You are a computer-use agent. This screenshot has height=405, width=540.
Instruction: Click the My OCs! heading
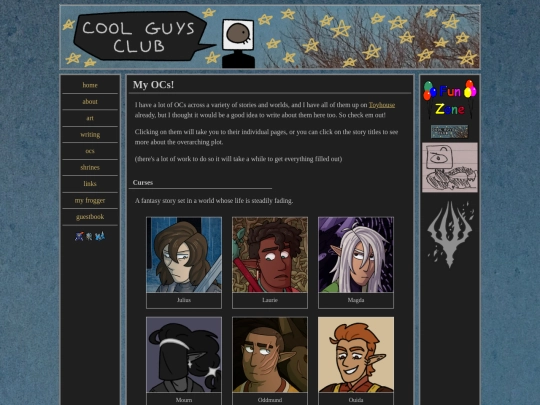[x=153, y=85]
